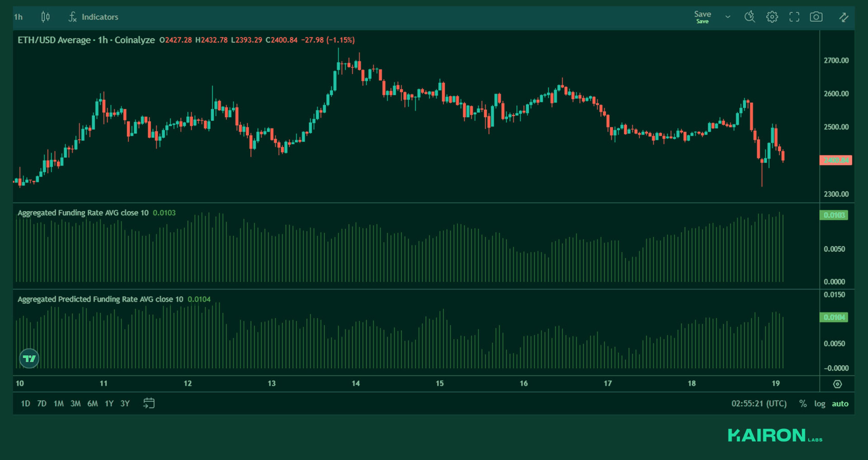868x460 pixels.
Task: Click the L2393.29 low value in header
Action: point(246,40)
